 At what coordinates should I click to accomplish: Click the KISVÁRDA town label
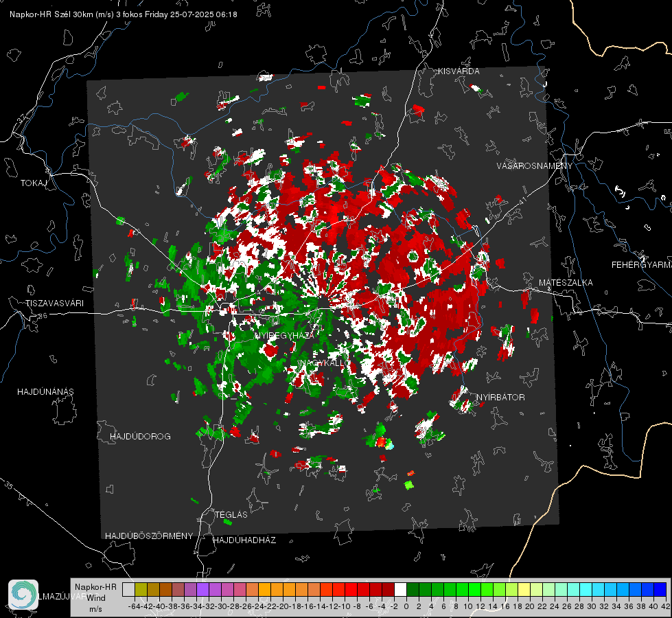tap(459, 71)
